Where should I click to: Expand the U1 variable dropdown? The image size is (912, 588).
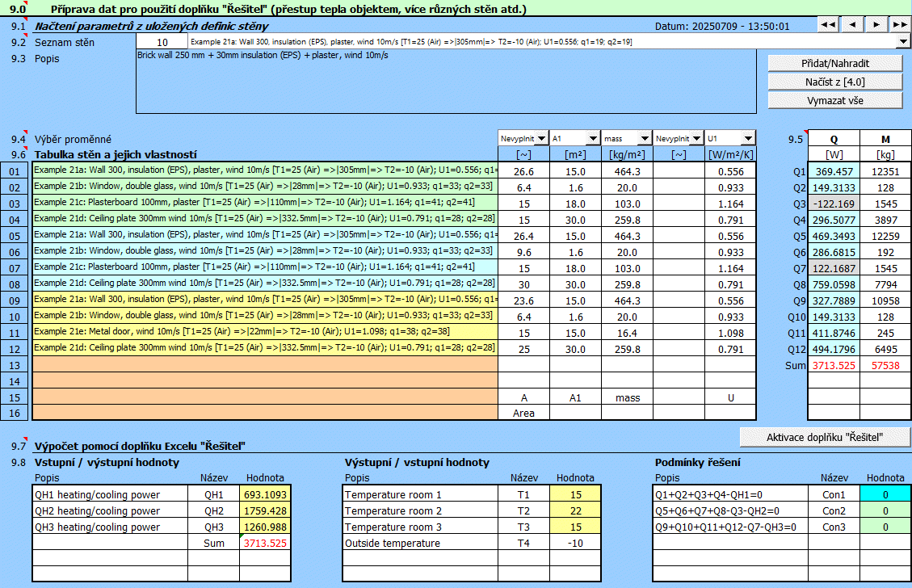[x=747, y=138]
